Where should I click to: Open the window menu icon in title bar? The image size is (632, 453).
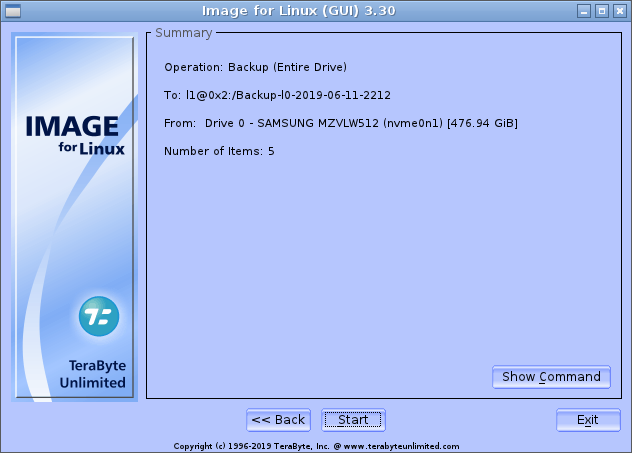tap(13, 11)
